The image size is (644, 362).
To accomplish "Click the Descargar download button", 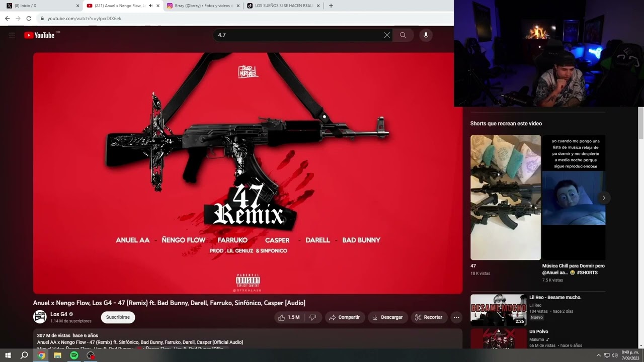I will [x=387, y=317].
